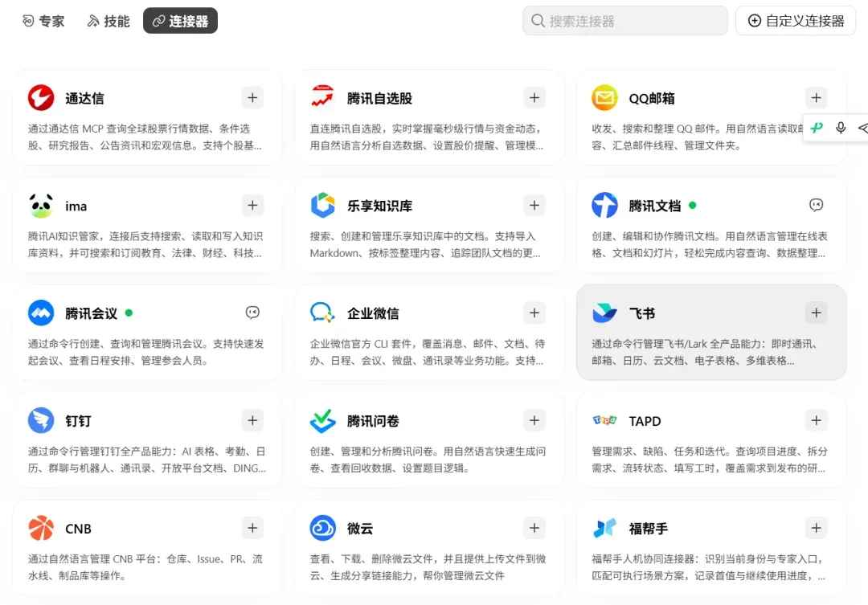Image resolution: width=868 pixels, height=605 pixels.
Task: Click the 腾讯问卷 checkmark logo
Action: 323,421
